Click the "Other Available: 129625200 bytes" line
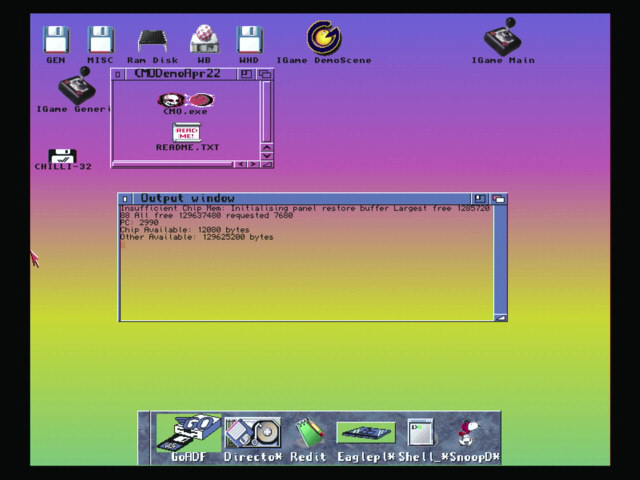Viewport: 640px width, 480px height. click(x=196, y=237)
